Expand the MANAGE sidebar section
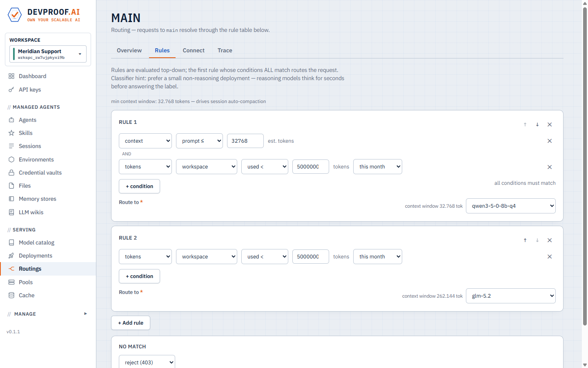 [x=48, y=314]
